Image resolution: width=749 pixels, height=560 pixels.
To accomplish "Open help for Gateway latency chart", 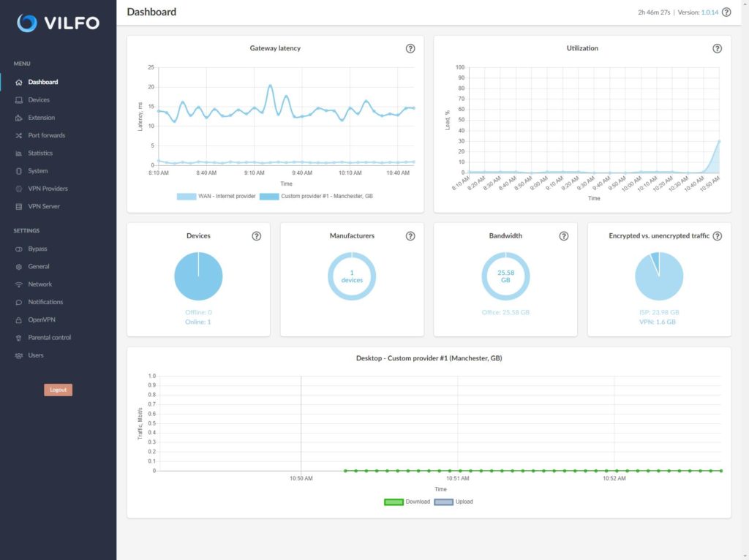I will click(x=410, y=48).
